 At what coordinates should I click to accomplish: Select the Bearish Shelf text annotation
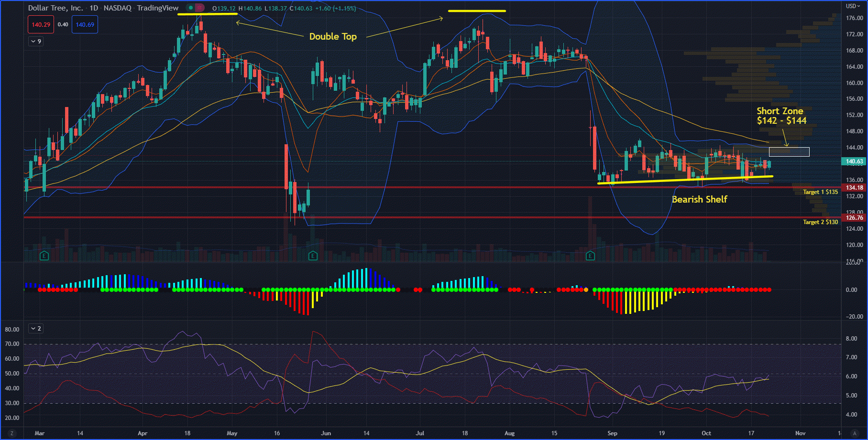[x=699, y=199]
